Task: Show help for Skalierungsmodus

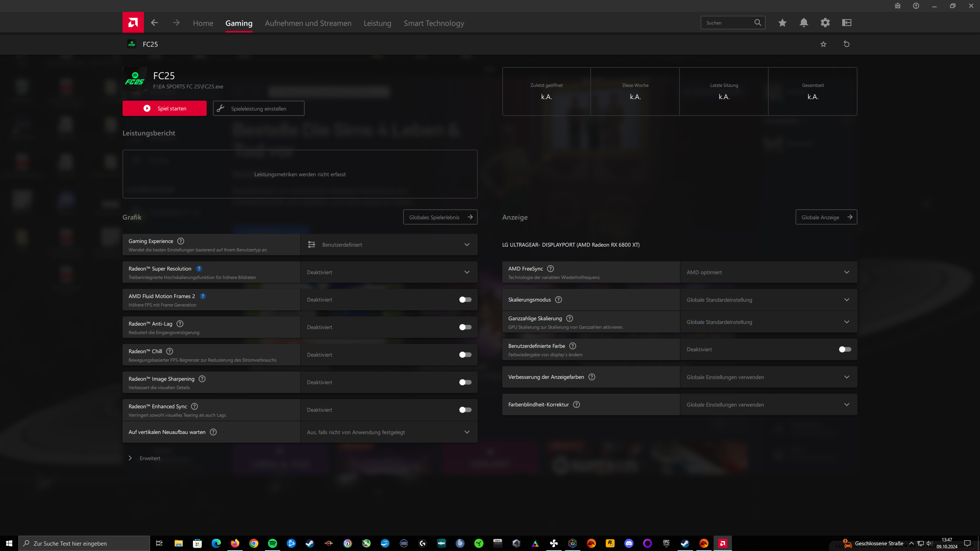Action: click(x=559, y=300)
